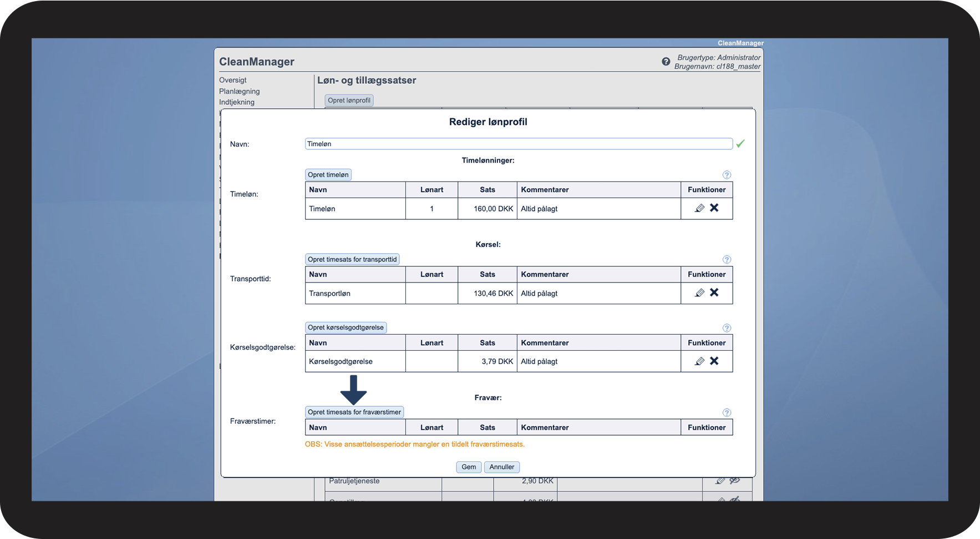The image size is (980, 539).
Task: Click the orange OBS warning text
Action: click(415, 444)
